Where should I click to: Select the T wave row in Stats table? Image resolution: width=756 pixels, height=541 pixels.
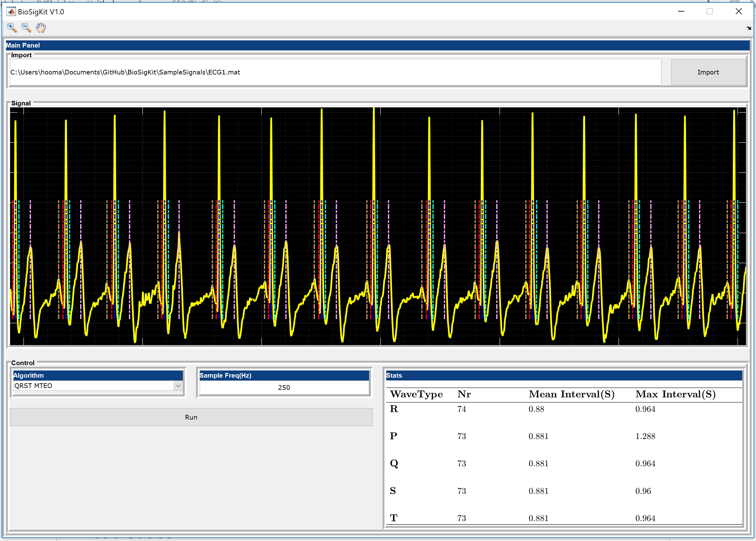[x=393, y=518]
